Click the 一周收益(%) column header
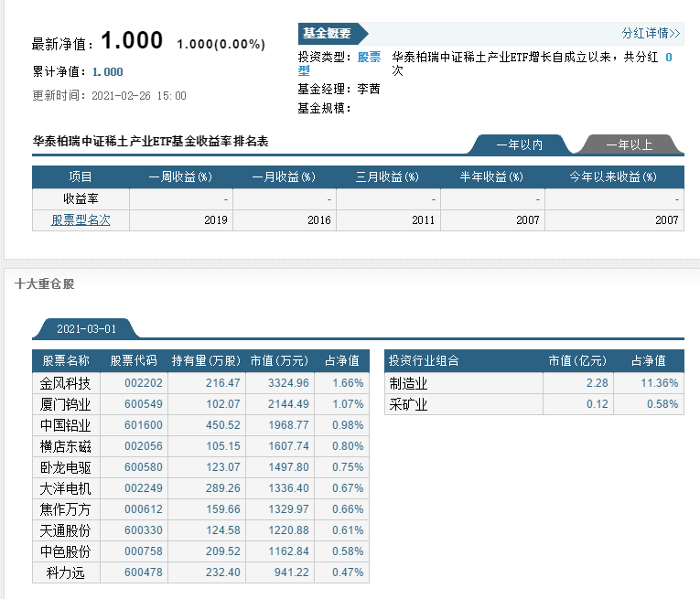Viewport: 700px width, 599px height. [180, 176]
